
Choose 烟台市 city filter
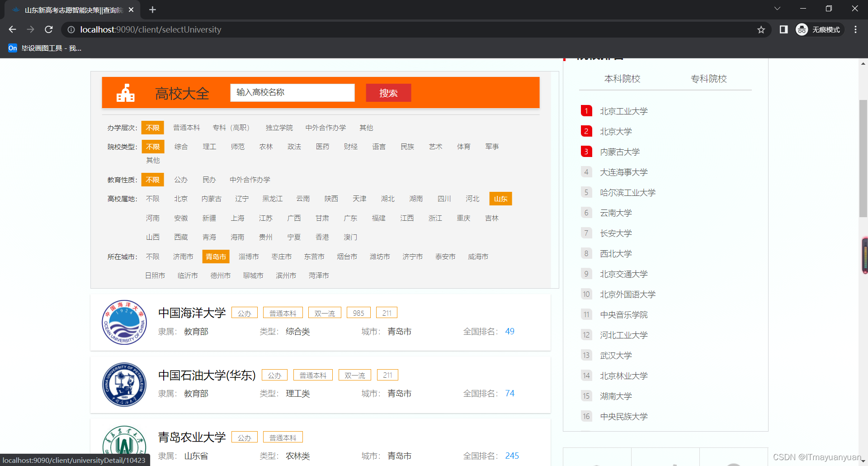(x=347, y=257)
